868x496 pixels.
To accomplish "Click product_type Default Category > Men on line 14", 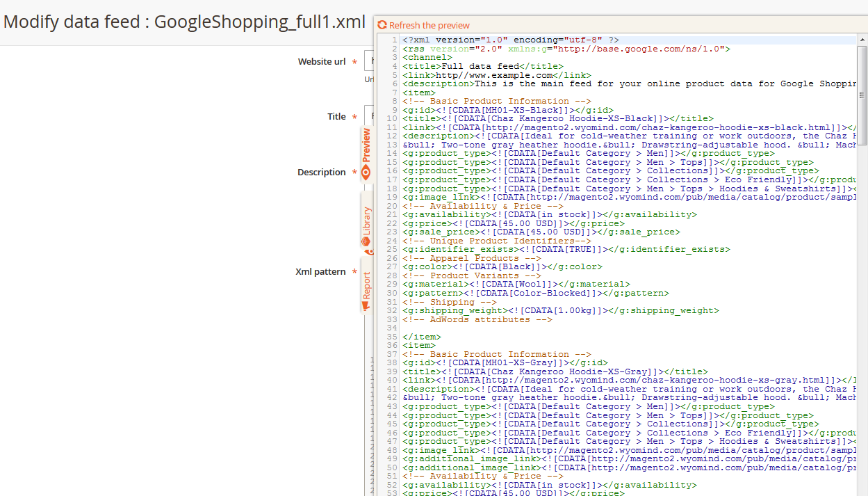I will 588,153.
